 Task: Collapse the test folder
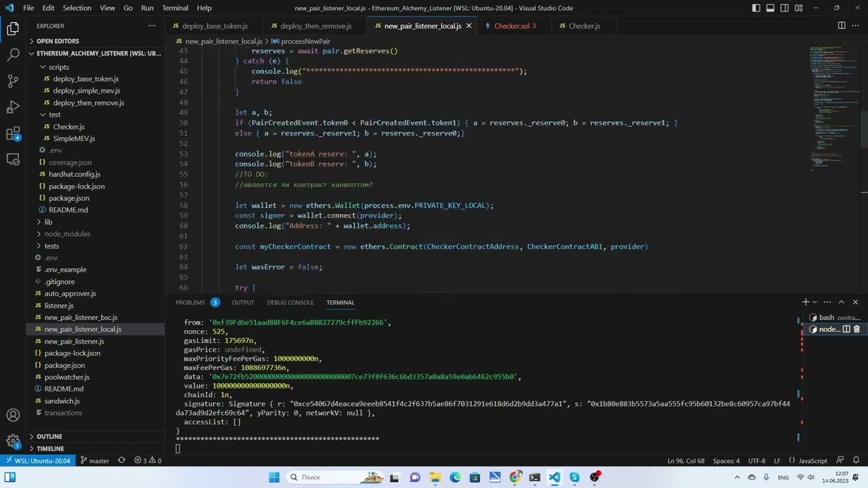pyautogui.click(x=96, y=115)
